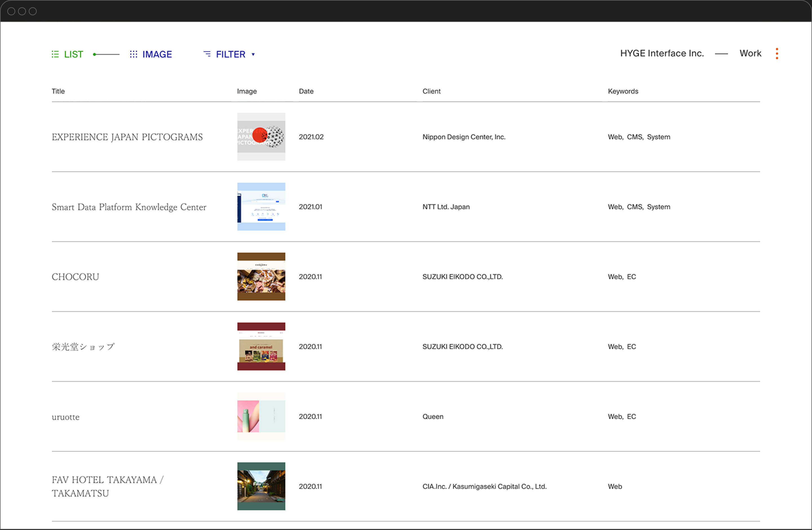Click the 栄光堂ショップ caramel thumbnail
This screenshot has width=812, height=530.
[x=261, y=346]
